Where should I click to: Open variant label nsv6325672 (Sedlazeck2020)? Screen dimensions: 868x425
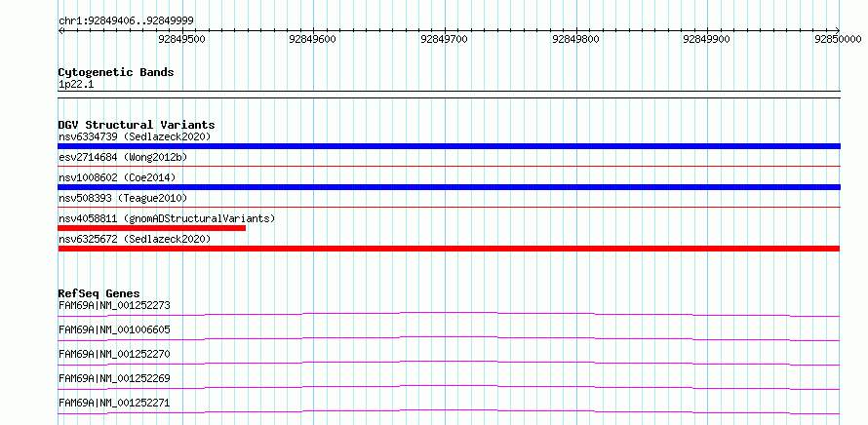click(x=135, y=239)
